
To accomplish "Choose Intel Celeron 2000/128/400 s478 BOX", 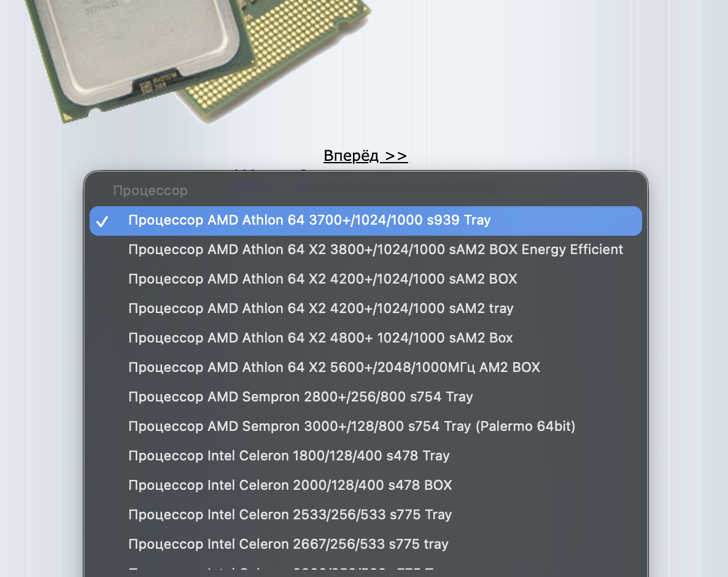I will coord(290,485).
